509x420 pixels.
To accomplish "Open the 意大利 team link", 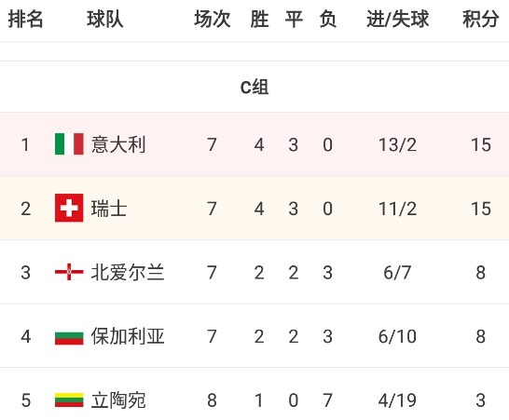I will [x=118, y=144].
